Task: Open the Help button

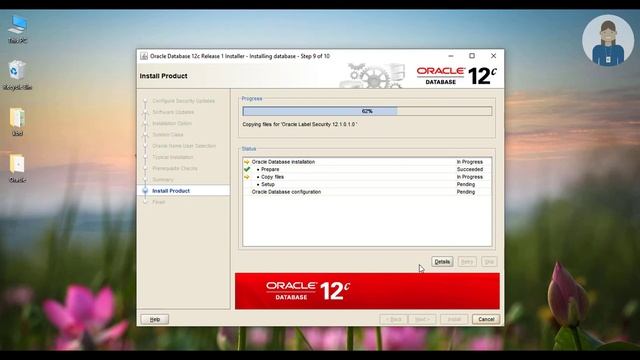Action: pyautogui.click(x=155, y=319)
